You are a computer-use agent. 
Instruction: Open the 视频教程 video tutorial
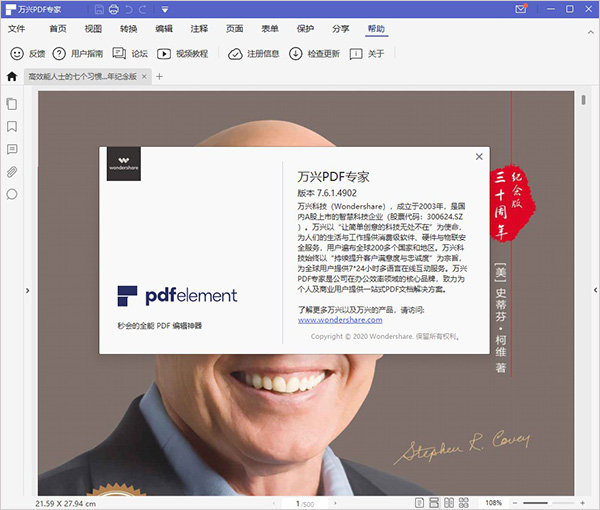[183, 54]
